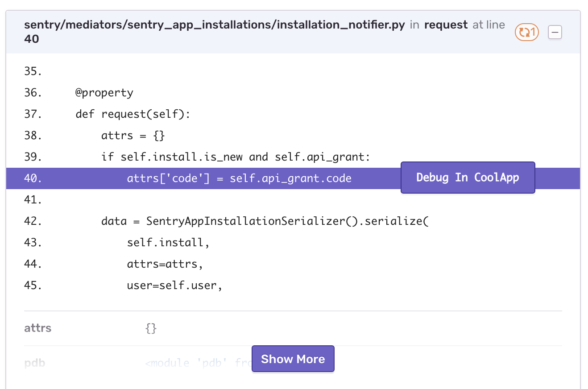Click line 45 'user=self.user,'
Viewport: 588px width, 389px height.
[174, 286]
